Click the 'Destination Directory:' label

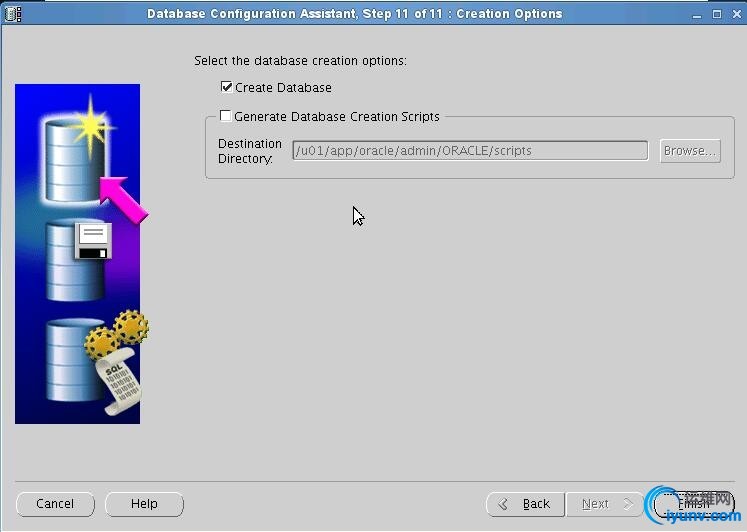point(250,151)
